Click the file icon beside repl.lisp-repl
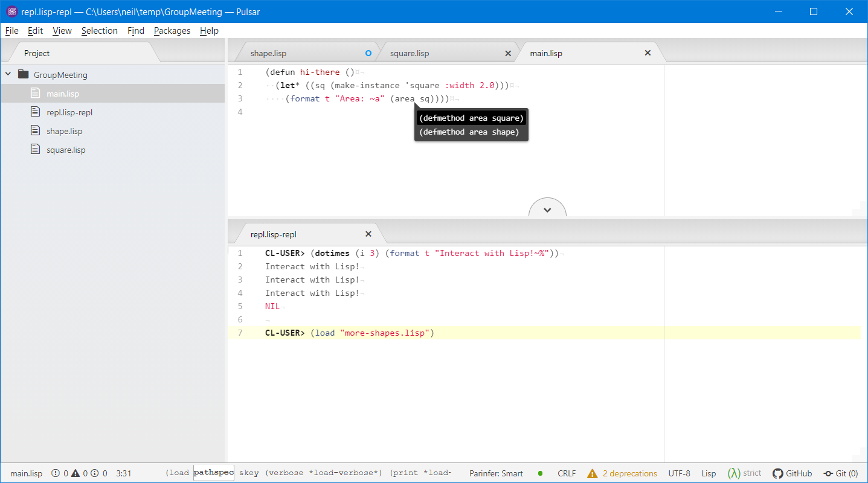This screenshot has height=483, width=868. 35,112
